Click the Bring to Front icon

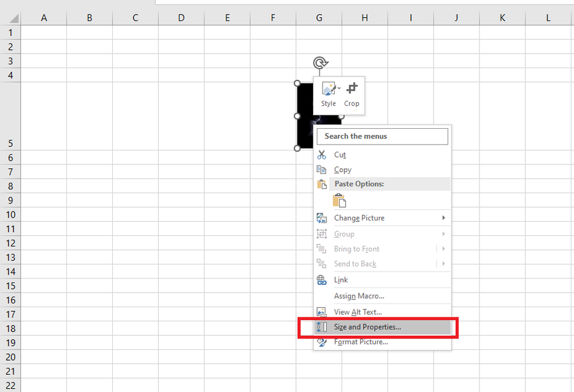321,249
